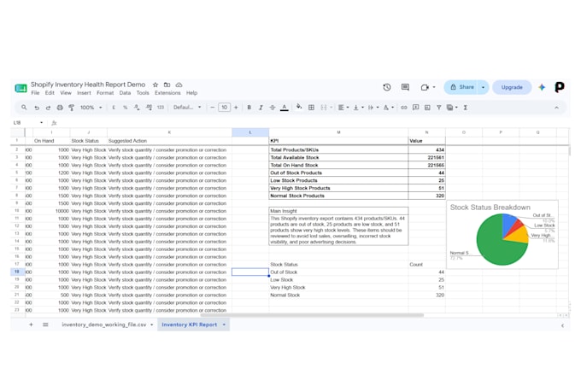The image size is (581, 392).
Task: Increase decimal places
Action: click(149, 108)
